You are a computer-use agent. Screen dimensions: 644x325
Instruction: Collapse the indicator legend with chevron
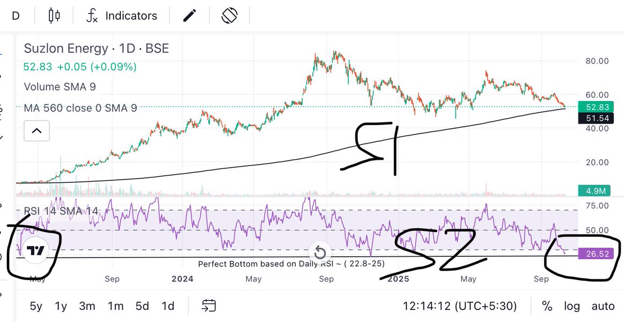click(37, 131)
